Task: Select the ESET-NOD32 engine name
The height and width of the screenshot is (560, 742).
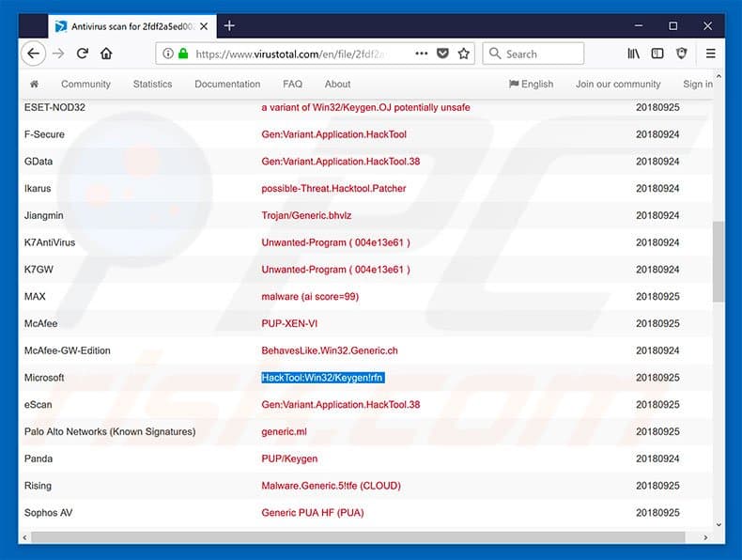Action: pyautogui.click(x=54, y=107)
